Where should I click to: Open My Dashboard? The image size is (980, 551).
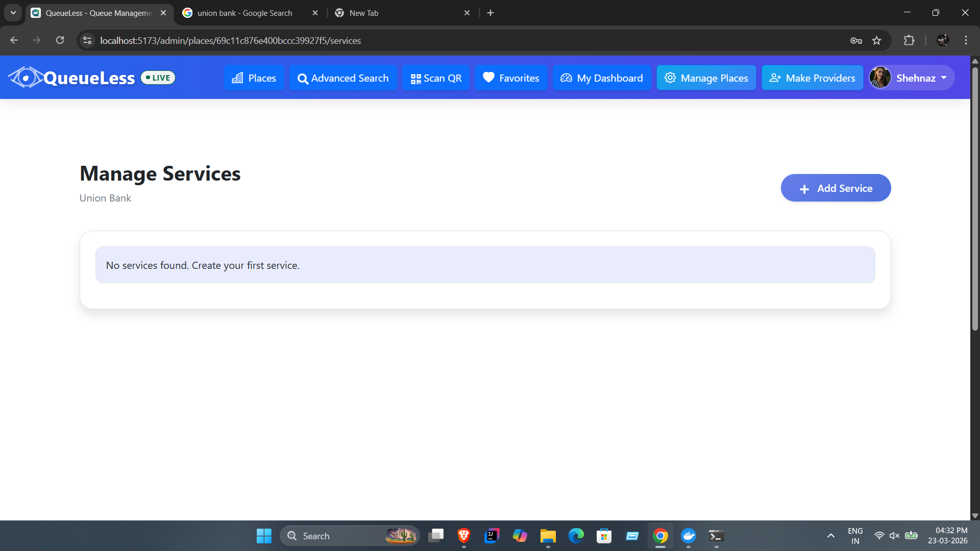pos(602,78)
